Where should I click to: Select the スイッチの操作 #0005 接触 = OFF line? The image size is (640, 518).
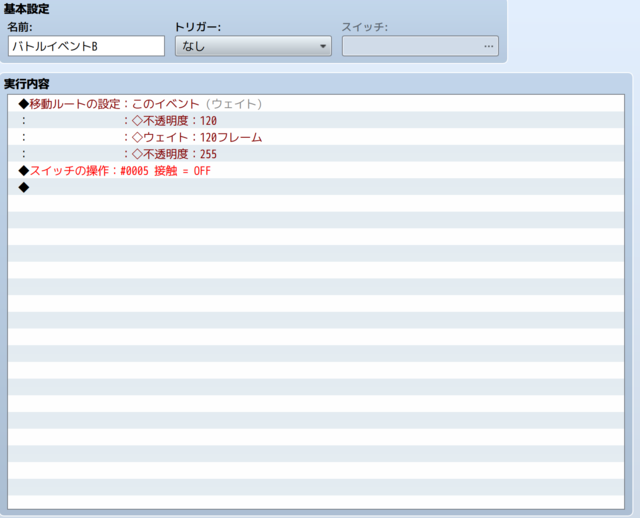click(x=316, y=171)
